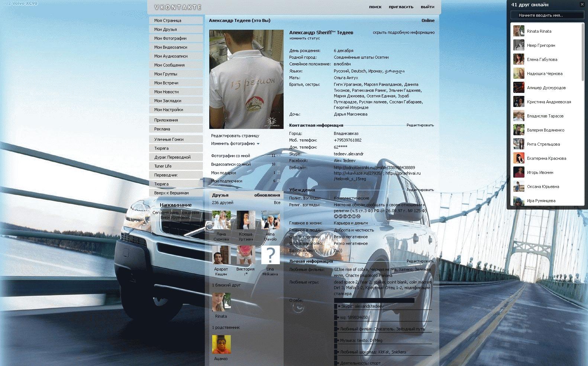Screen dimensions: 588x366
Task: Click Рита Стрельцова's avatar
Action: [x=519, y=144]
